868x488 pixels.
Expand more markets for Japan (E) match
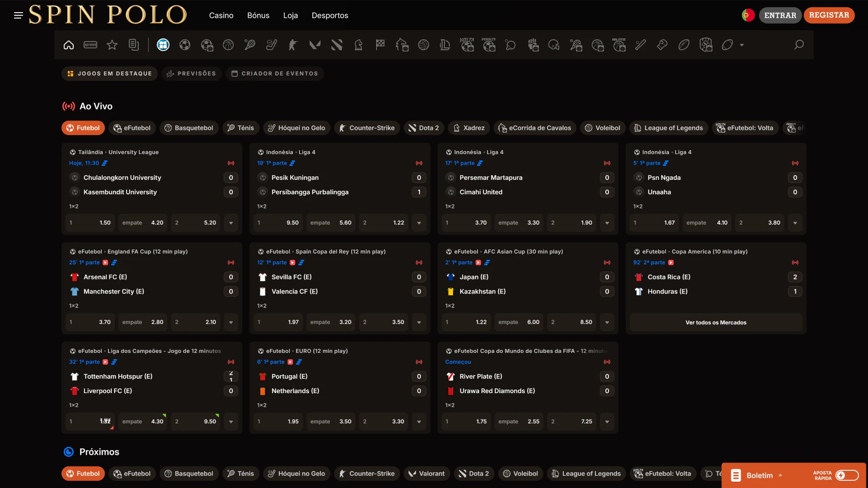(x=607, y=322)
